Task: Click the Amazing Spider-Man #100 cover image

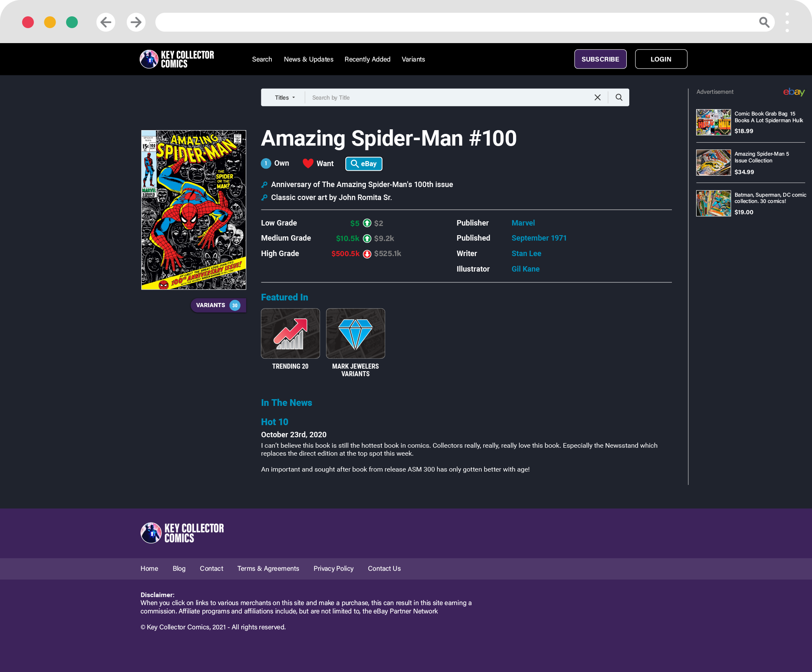Action: click(x=194, y=210)
